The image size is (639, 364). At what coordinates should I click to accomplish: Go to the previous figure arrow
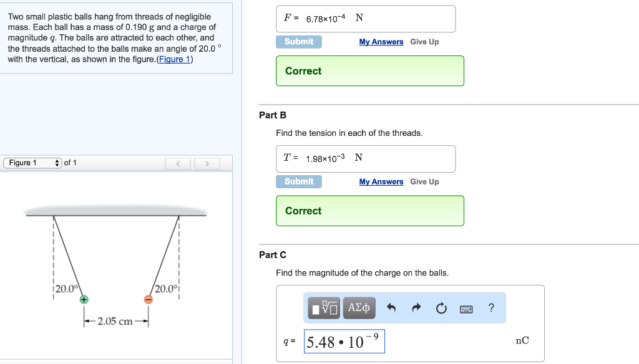coord(178,164)
